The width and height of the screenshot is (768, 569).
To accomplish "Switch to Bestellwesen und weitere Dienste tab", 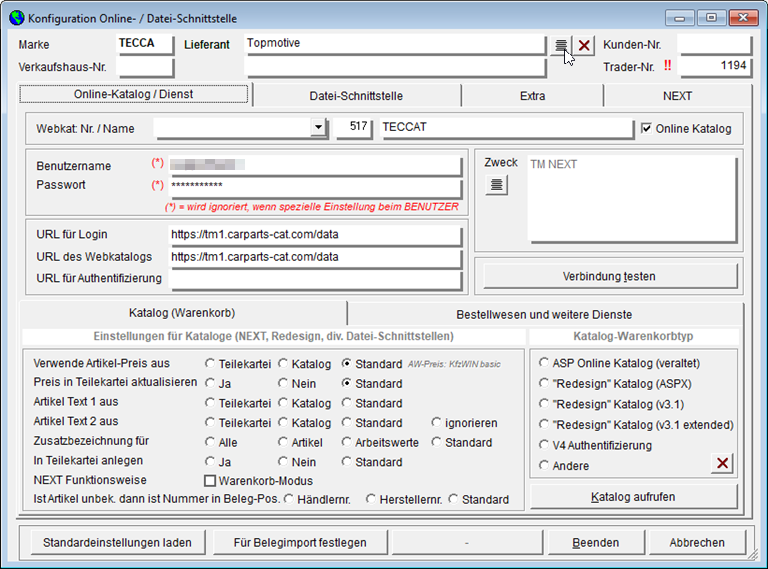I will [544, 314].
